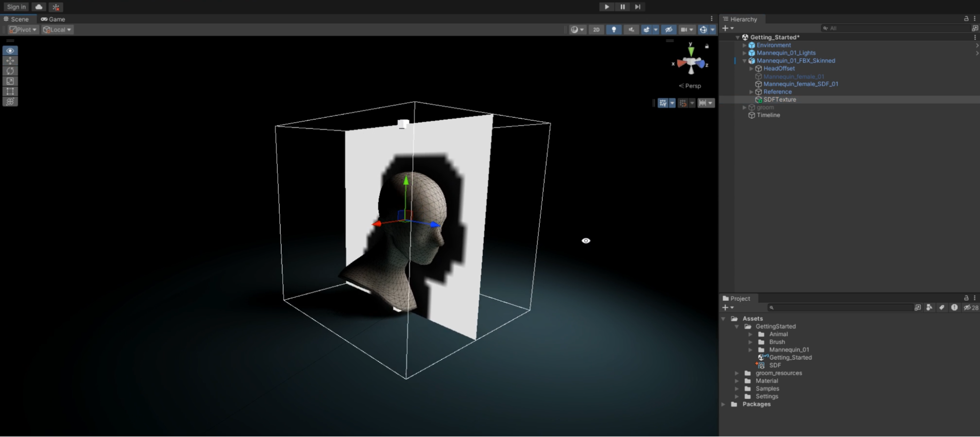Image resolution: width=980 pixels, height=437 pixels.
Task: Switch to the Game tab
Action: click(x=53, y=19)
